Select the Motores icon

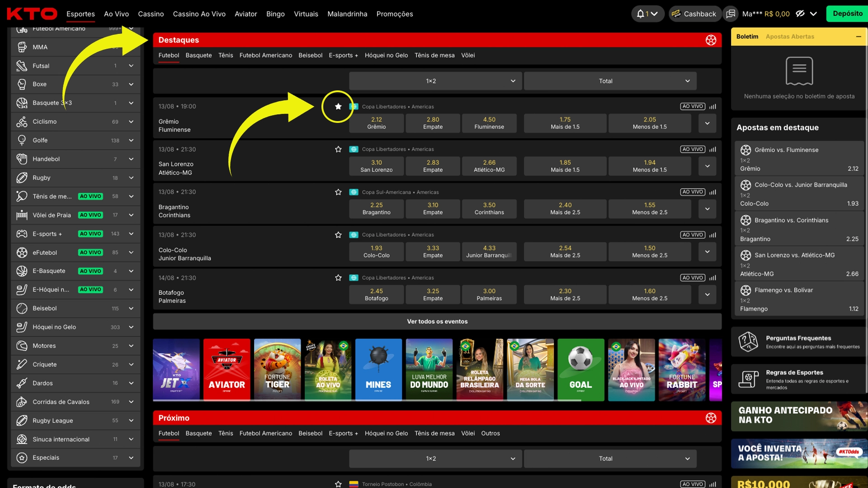[x=22, y=346]
